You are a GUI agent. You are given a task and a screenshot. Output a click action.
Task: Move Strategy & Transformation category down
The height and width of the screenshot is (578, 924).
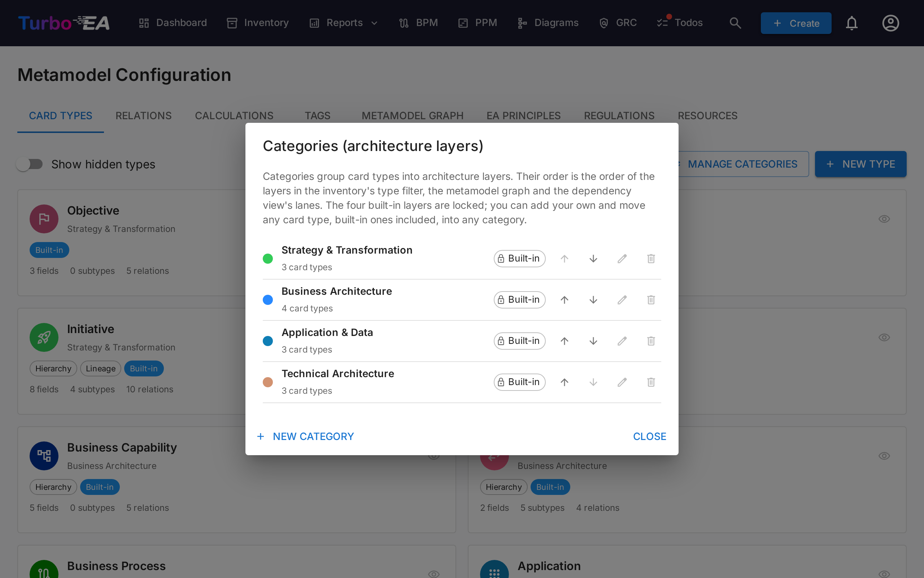pyautogui.click(x=593, y=259)
